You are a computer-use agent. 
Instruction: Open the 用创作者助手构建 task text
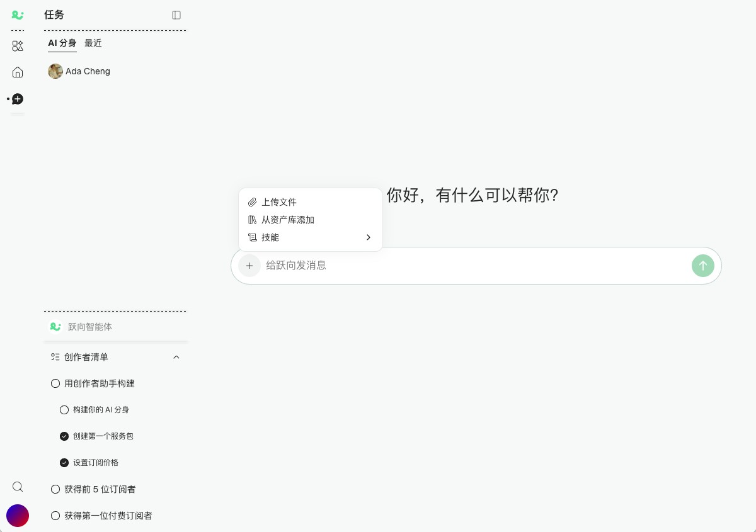click(x=100, y=383)
